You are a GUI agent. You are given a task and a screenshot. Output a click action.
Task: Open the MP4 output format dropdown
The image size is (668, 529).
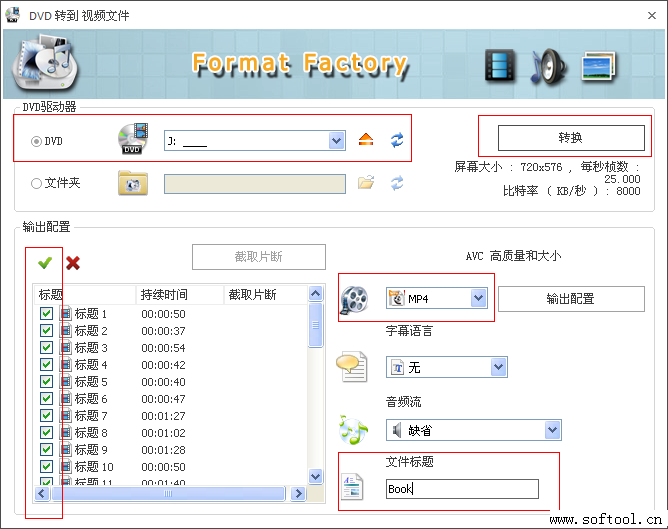pos(478,298)
